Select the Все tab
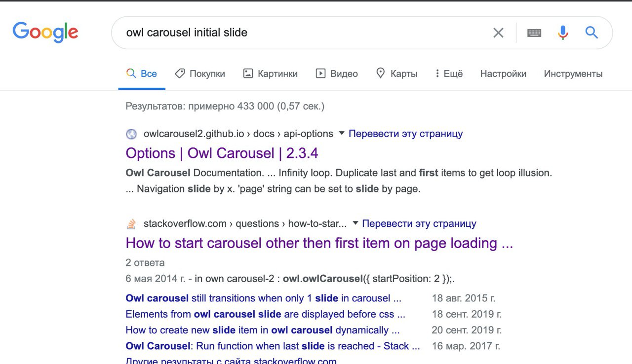Screen dimensions: 632x364 point(142,74)
